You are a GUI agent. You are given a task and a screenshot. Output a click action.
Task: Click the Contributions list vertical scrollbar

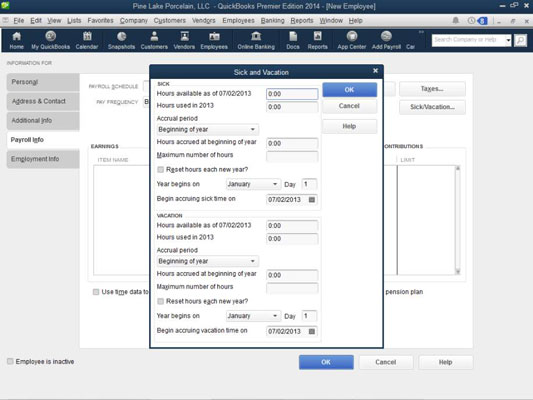pos(458,220)
